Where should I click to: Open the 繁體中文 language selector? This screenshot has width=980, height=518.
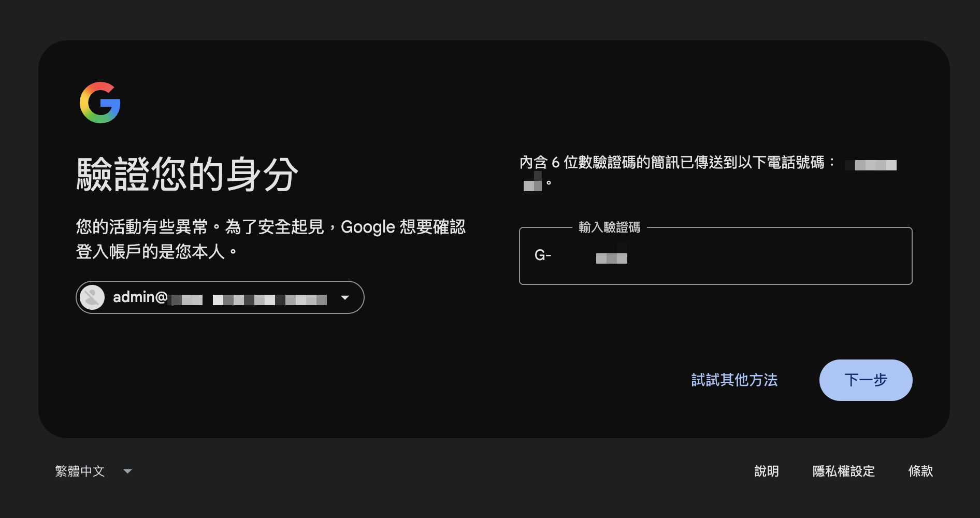point(93,471)
